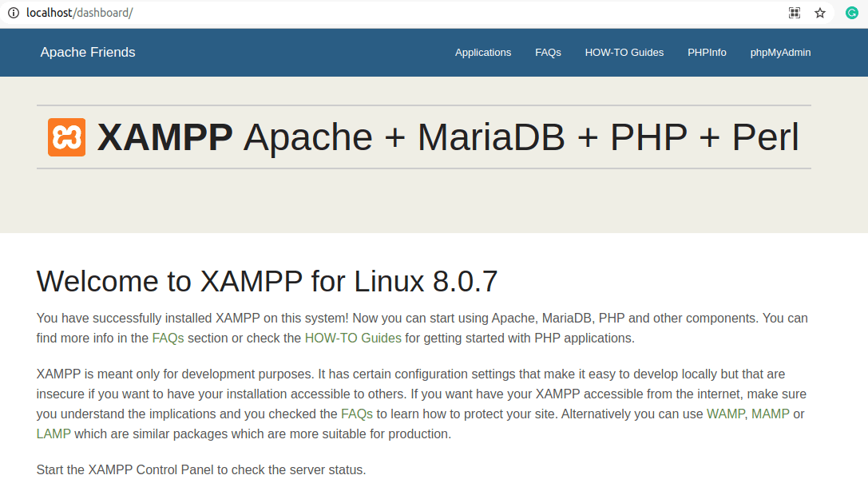The width and height of the screenshot is (868, 483).
Task: Open the phpMyAdmin navigation link
Action: coord(780,53)
